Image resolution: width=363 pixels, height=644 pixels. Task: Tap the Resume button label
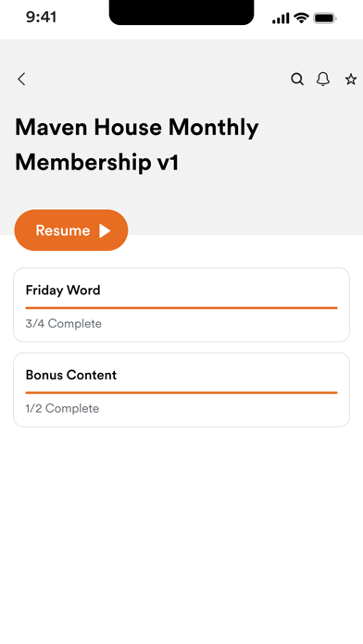63,230
